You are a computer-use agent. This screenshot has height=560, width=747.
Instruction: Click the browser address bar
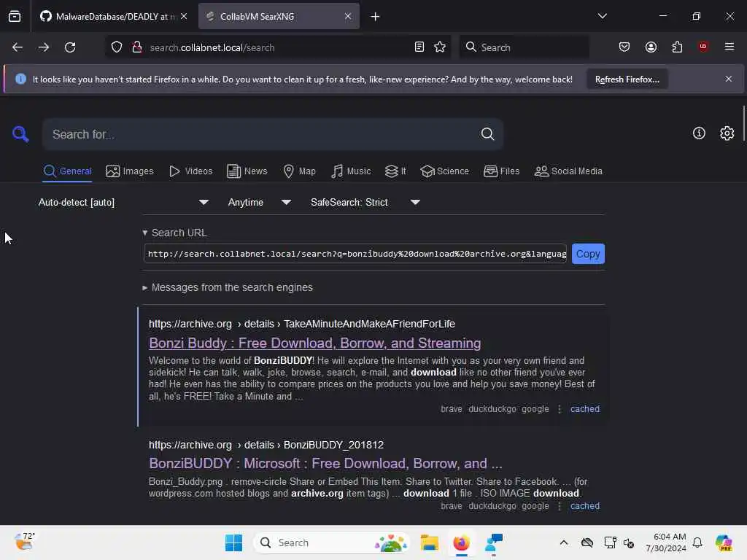(x=279, y=47)
